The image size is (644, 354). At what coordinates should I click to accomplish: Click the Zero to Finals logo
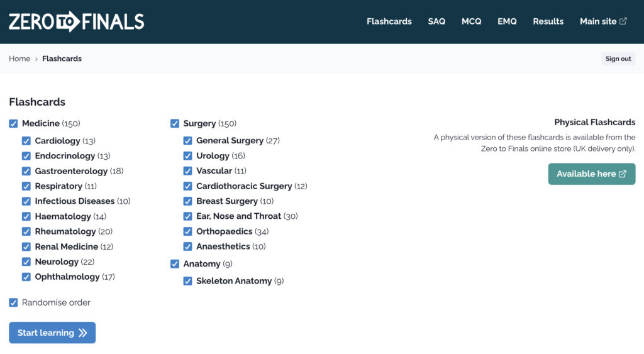76,21
